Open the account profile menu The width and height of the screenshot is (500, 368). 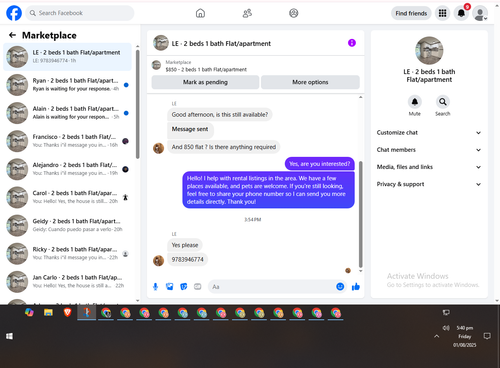(480, 14)
